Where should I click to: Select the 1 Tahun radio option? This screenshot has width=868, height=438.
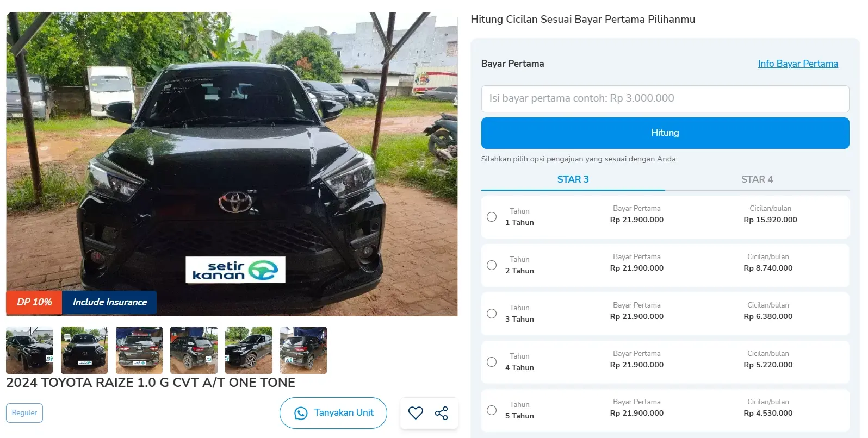coord(492,217)
